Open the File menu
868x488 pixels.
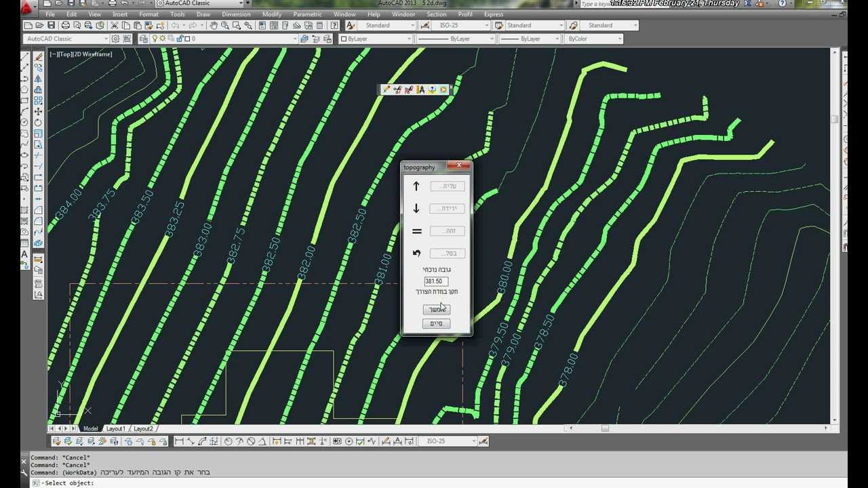coord(50,14)
